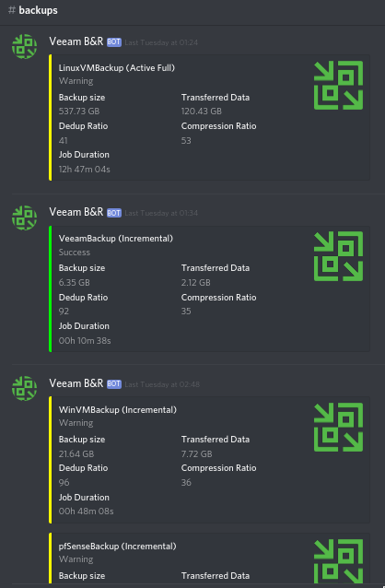This screenshot has height=588, width=385.
Task: Open Veeam B&R avatar on the 02:48 message
Action: [24, 388]
